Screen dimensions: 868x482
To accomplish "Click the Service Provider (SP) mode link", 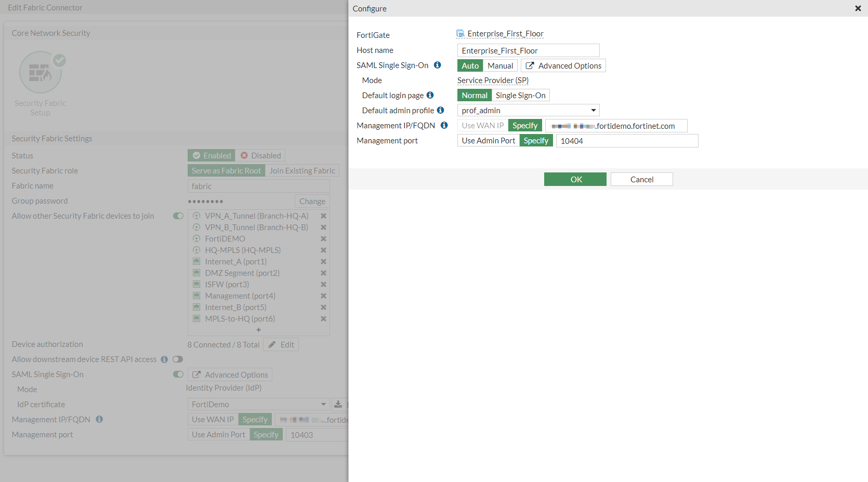I will [493, 81].
